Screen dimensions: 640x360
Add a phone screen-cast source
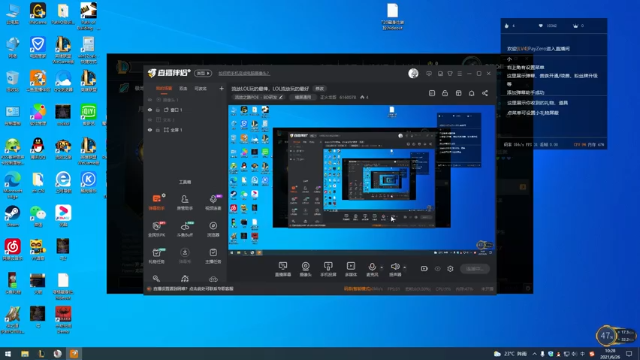328,269
